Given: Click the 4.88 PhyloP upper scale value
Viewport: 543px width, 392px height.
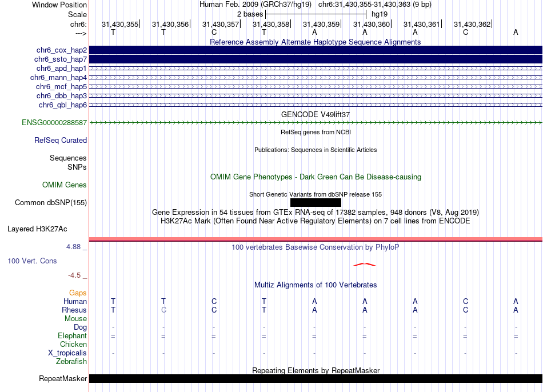Looking at the screenshot, I should (73, 247).
